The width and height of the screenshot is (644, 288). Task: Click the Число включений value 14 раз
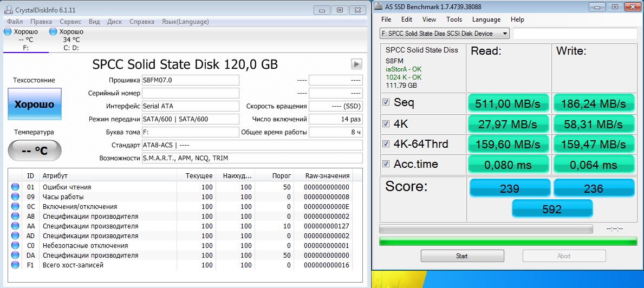pyautogui.click(x=336, y=120)
